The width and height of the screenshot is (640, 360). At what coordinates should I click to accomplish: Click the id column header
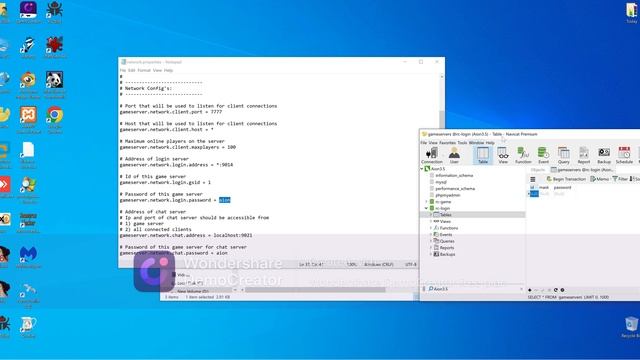click(532, 187)
